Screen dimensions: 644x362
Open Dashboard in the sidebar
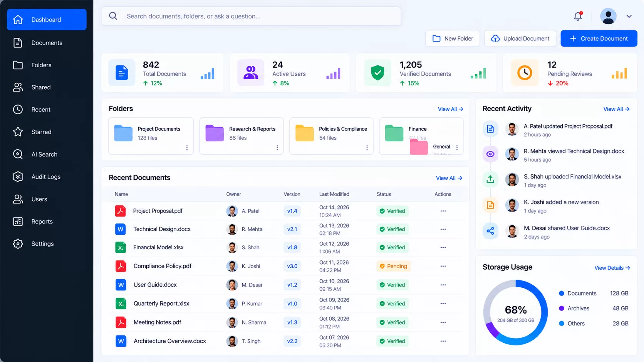click(x=47, y=20)
